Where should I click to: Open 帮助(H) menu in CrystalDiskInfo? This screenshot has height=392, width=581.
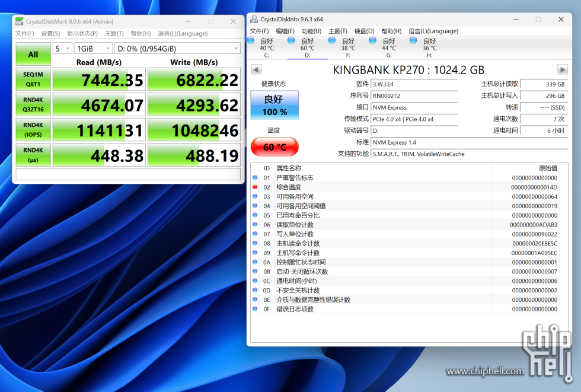pyautogui.click(x=392, y=31)
